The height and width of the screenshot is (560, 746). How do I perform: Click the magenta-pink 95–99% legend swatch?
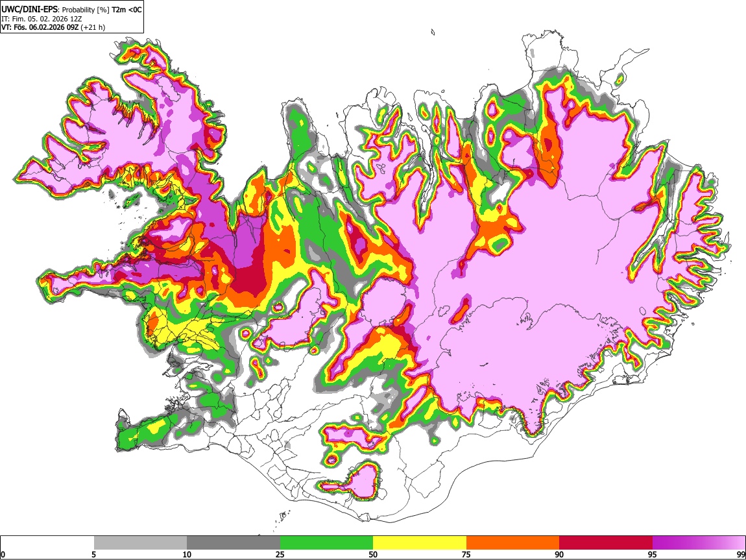pos(699,543)
